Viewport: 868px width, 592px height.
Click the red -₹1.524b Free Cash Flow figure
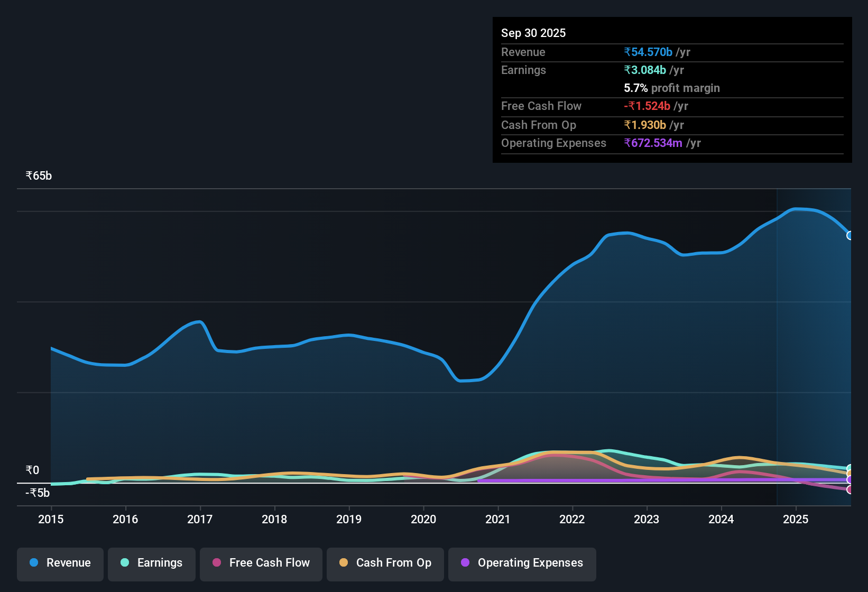pyautogui.click(x=647, y=106)
